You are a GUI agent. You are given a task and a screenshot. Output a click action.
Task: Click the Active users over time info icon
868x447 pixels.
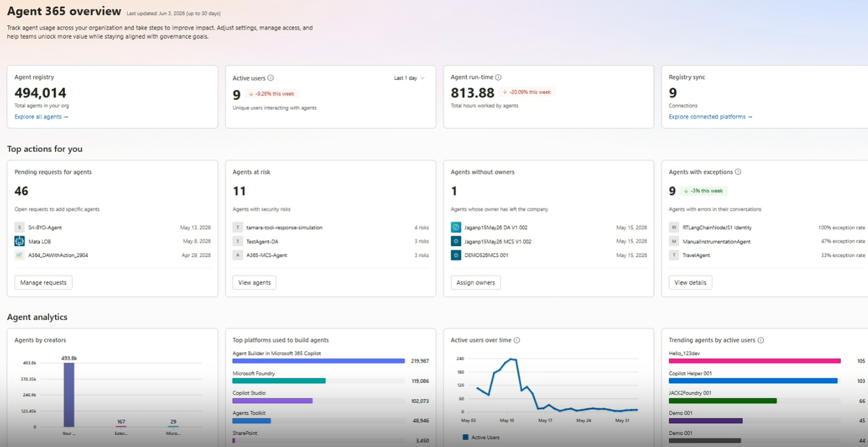pos(517,340)
